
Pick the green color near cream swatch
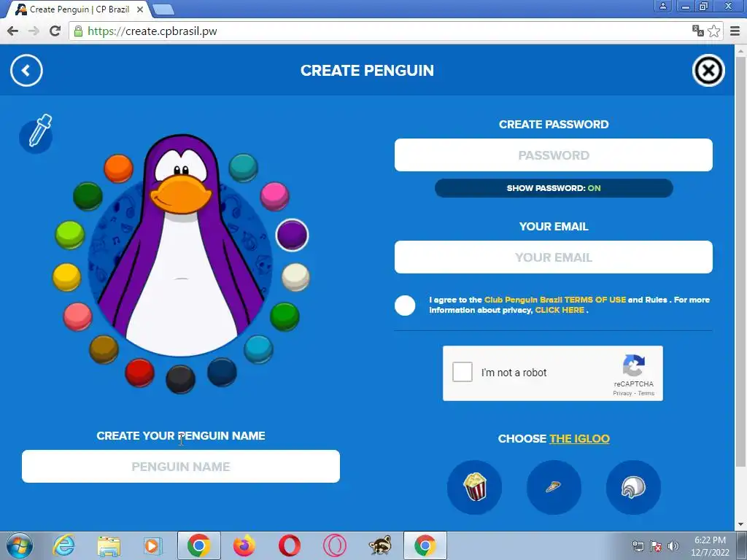pos(285,316)
